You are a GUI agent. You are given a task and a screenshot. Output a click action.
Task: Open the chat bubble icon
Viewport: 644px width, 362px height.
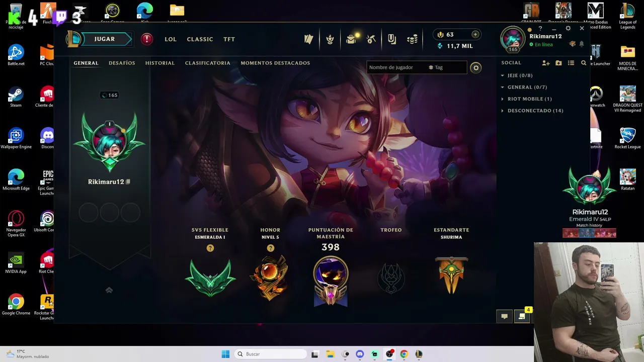coord(504,316)
